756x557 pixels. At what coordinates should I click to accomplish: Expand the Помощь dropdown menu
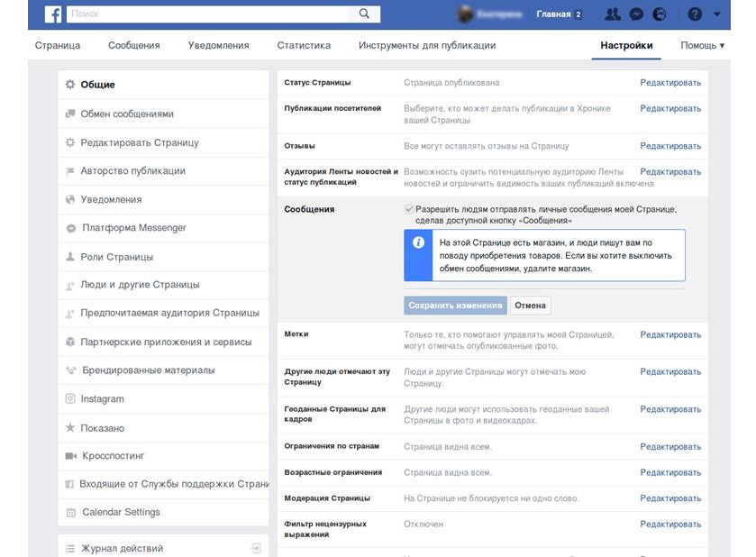pyautogui.click(x=702, y=45)
